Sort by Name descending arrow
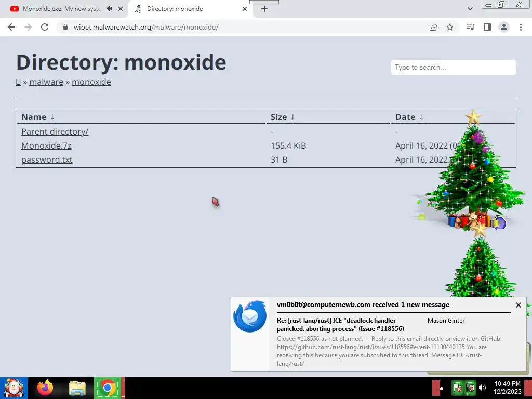 [52, 117]
